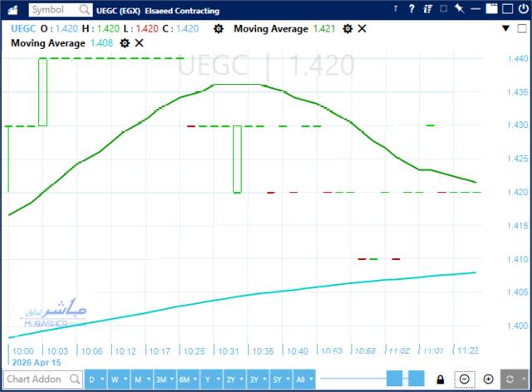Select the 6M time range
Image resolution: width=532 pixels, height=392 pixels.
185,379
